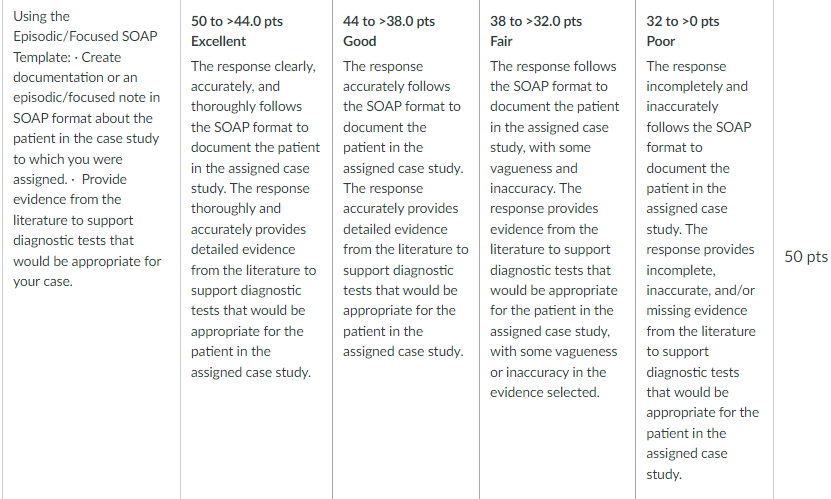Click the Excellent rating description text

255,219
